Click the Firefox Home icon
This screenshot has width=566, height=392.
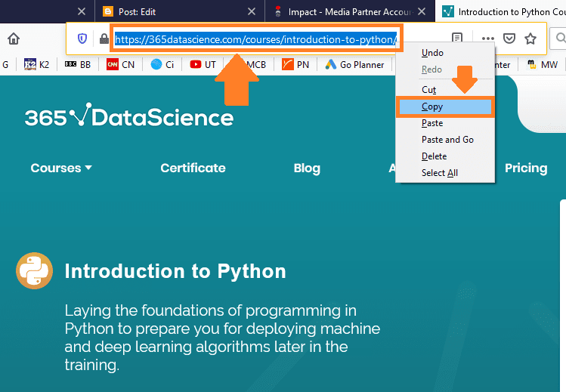14,39
